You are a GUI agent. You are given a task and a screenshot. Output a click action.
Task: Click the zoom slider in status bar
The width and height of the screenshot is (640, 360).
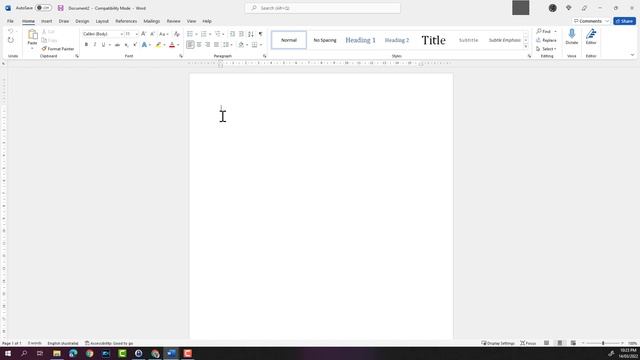coord(603,343)
